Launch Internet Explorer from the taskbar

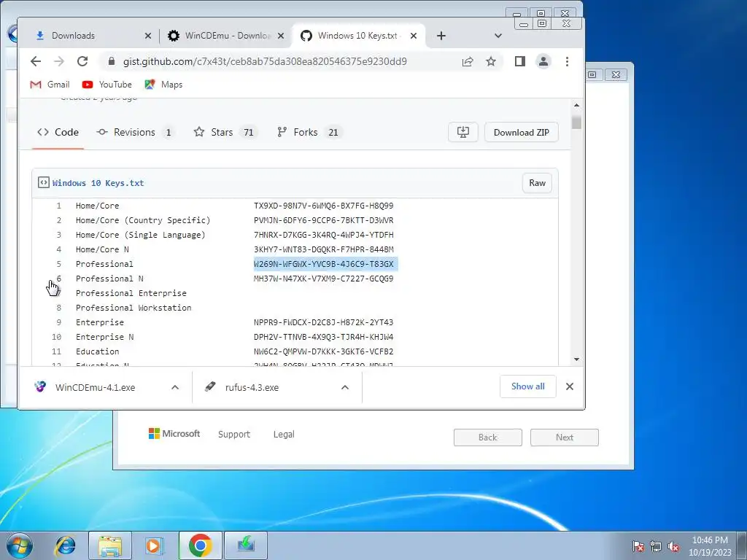(x=65, y=545)
